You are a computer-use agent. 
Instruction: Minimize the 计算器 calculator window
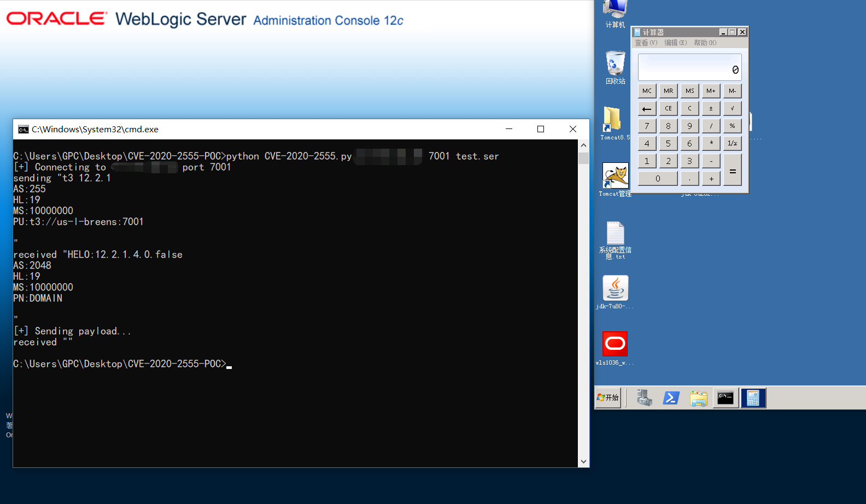[x=723, y=32]
